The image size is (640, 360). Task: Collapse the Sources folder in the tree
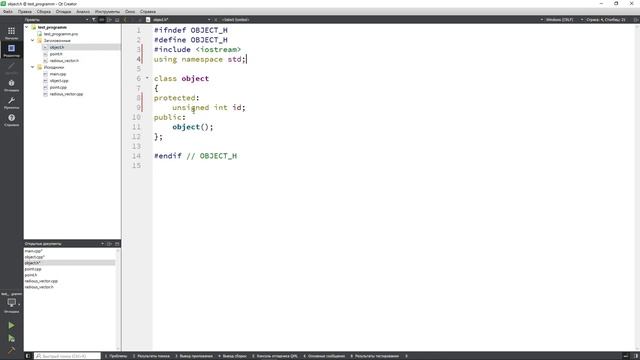tap(33, 67)
